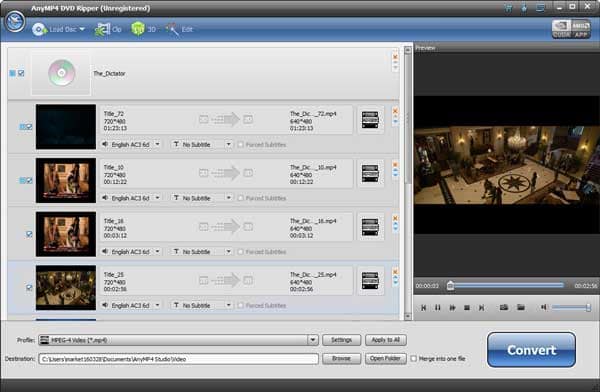This screenshot has height=392, width=600.
Task: Click Apply to All button
Action: [x=386, y=340]
